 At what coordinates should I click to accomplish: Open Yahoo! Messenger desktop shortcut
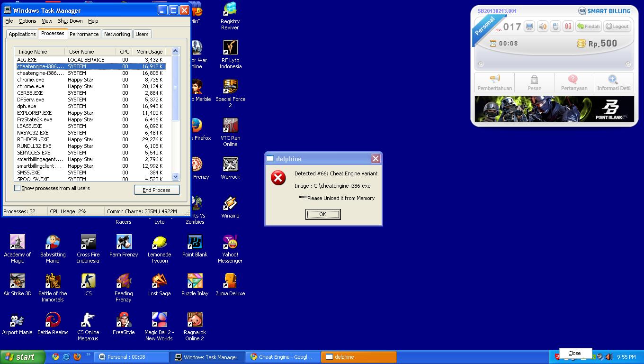click(x=230, y=249)
